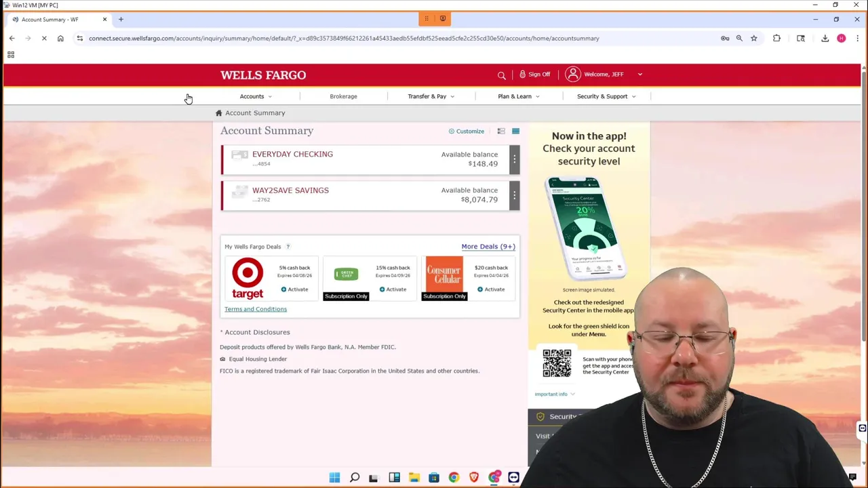868x488 pixels.
Task: Expand the Plan & Learn menu
Action: pyautogui.click(x=519, y=96)
